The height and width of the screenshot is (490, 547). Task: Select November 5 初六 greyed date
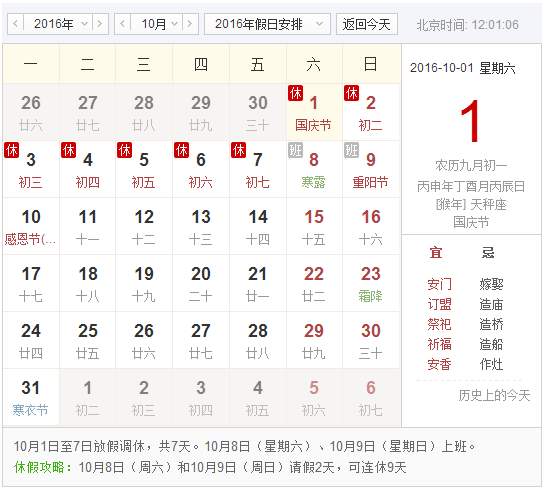coord(314,397)
